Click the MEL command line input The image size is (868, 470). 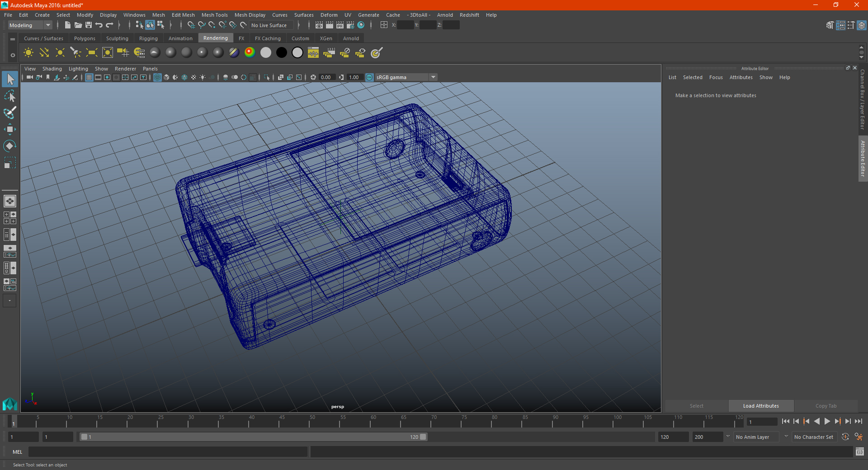coord(168,452)
